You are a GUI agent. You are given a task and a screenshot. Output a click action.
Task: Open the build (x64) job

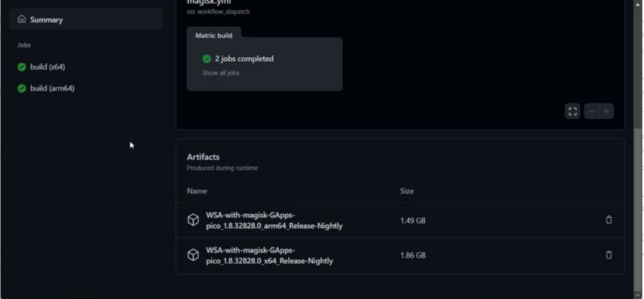tap(48, 67)
